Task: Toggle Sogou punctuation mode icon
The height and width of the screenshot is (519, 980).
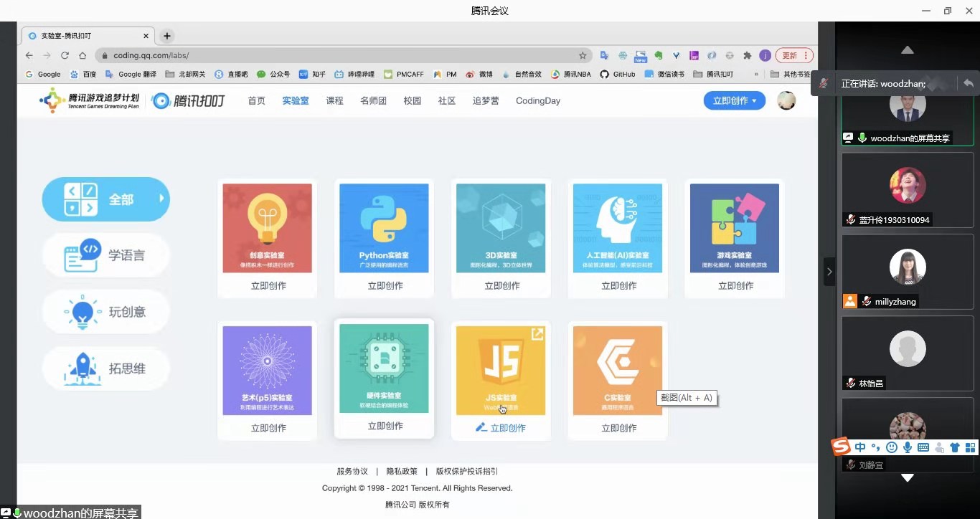Action: (875, 447)
